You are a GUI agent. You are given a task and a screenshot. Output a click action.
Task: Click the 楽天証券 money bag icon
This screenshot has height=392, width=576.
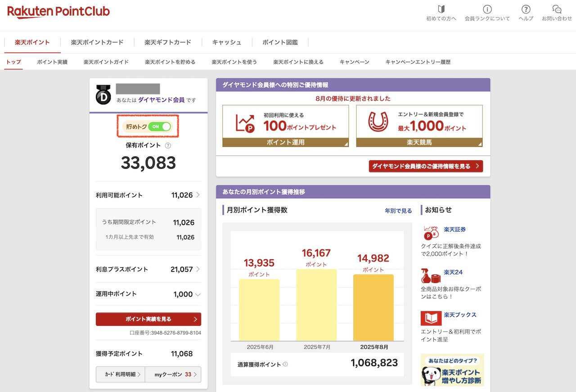(x=431, y=233)
